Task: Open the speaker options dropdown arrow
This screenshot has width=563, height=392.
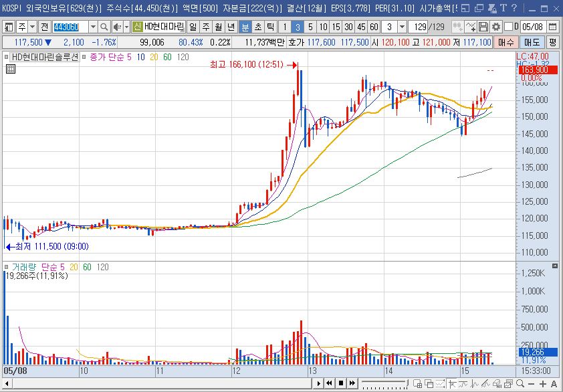Action: (127, 27)
